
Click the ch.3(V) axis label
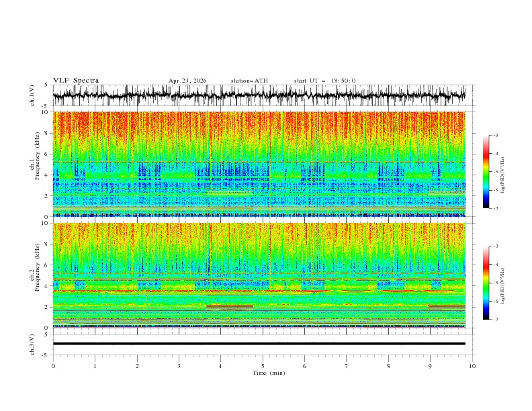32,345
